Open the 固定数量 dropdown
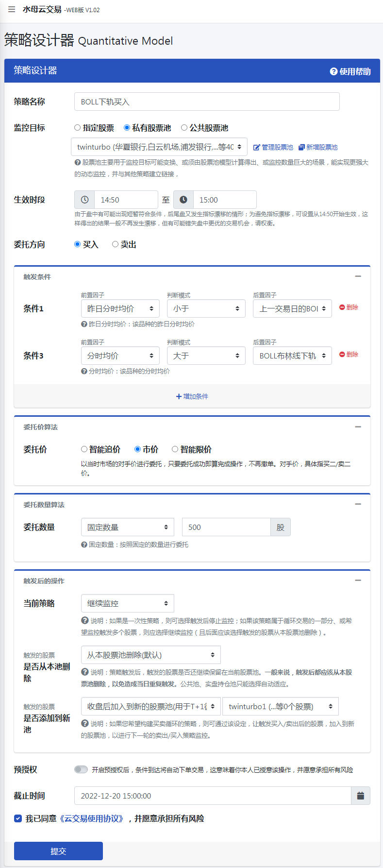Viewport: 383px width, 868px height. coord(128,527)
